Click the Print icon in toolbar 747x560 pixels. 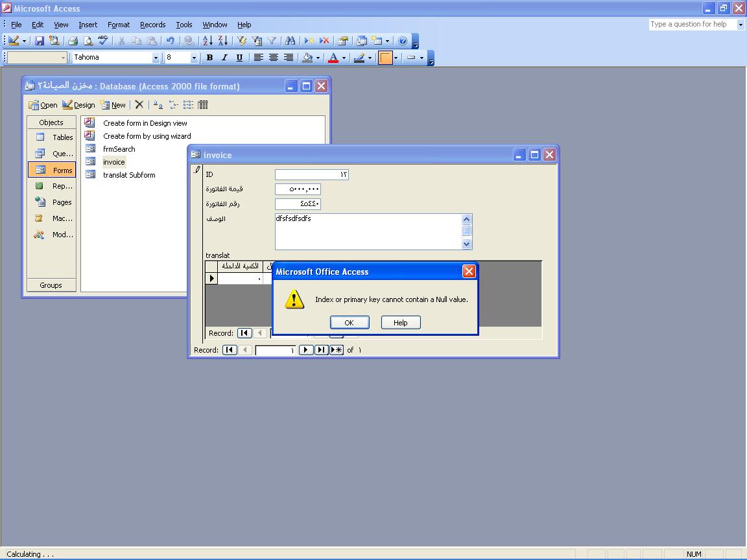coord(73,41)
